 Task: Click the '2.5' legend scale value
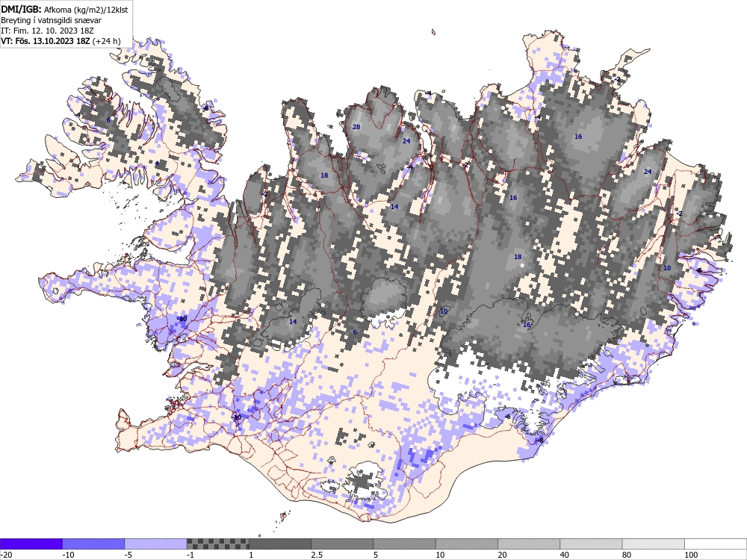(316, 555)
